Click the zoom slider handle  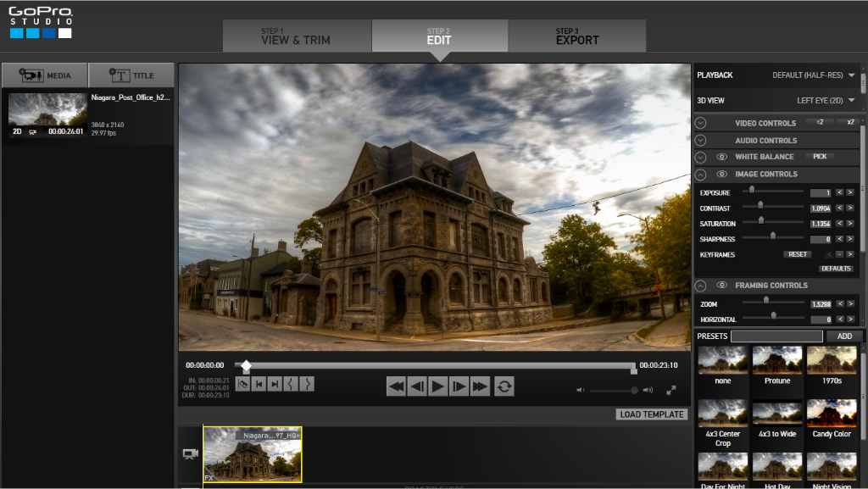766,300
